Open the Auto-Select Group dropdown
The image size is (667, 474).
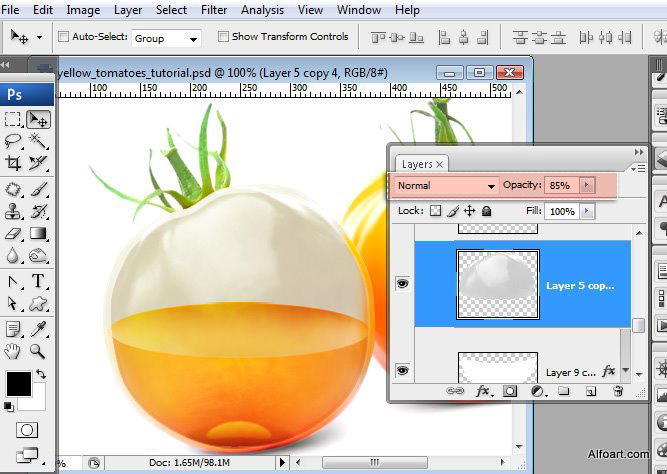tap(166, 38)
